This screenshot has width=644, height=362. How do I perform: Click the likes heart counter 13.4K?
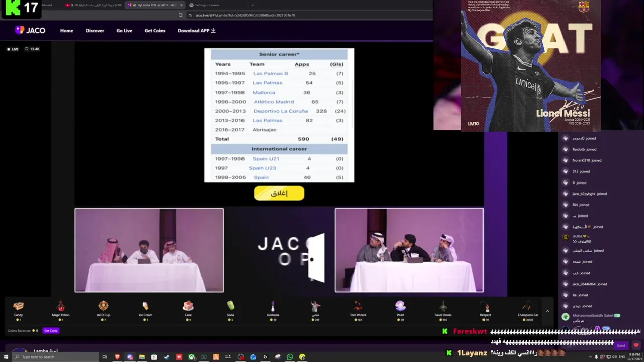(x=32, y=49)
